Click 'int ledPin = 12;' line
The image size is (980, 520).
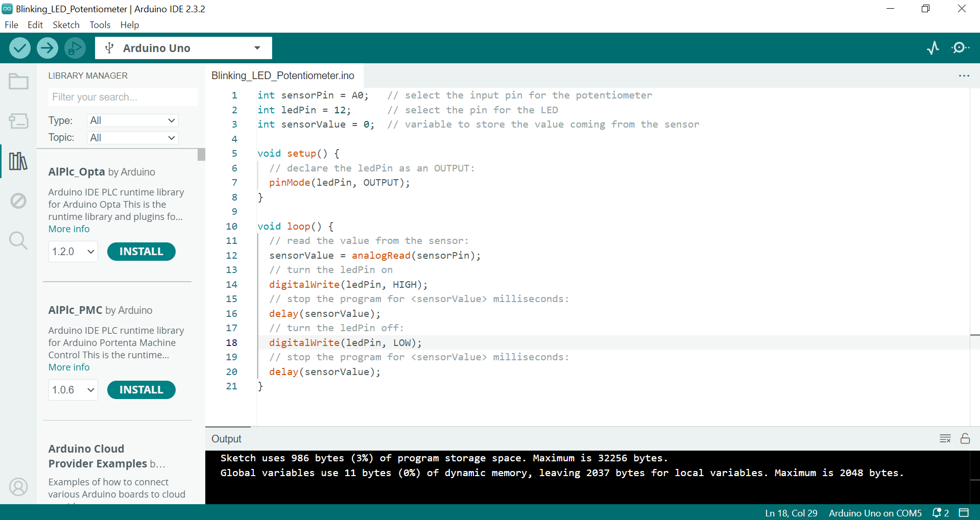coord(304,110)
